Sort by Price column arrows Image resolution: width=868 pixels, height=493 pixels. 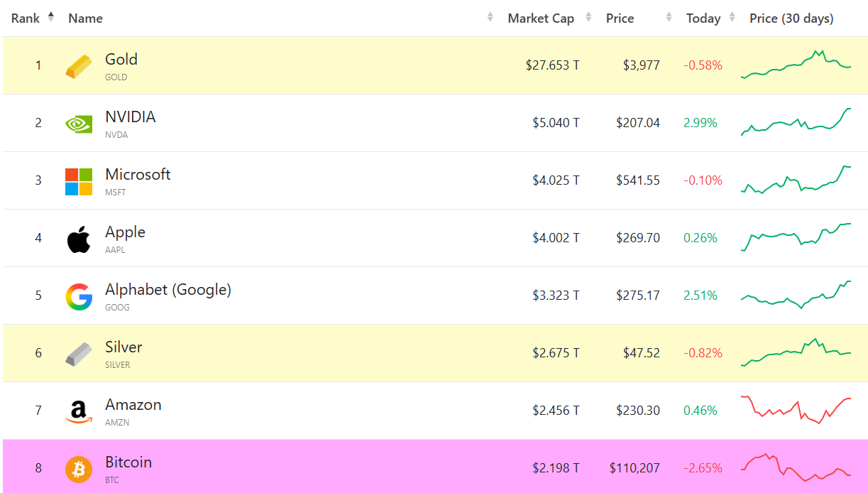point(669,18)
